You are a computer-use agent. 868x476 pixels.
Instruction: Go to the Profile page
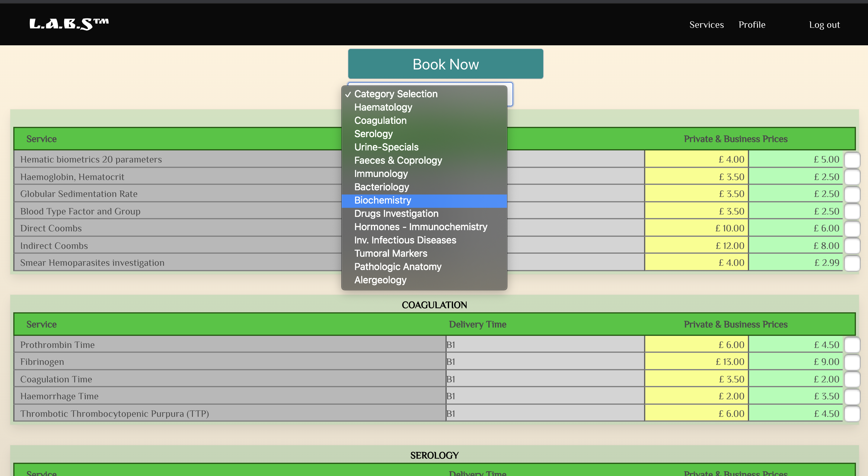click(752, 24)
